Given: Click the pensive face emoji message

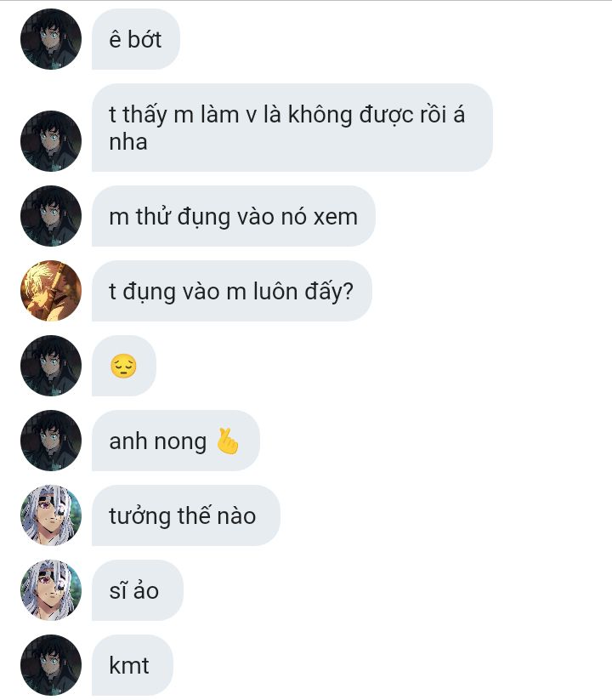Looking at the screenshot, I should coord(123,366).
